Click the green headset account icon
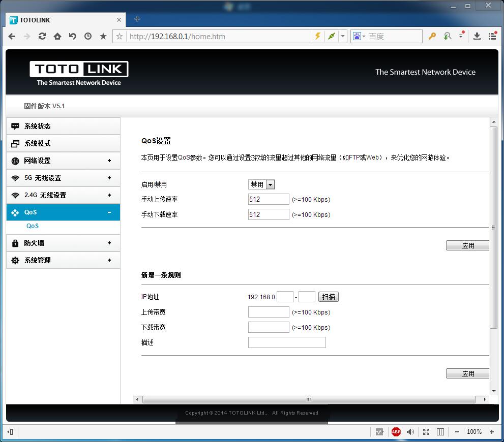 pos(447,36)
